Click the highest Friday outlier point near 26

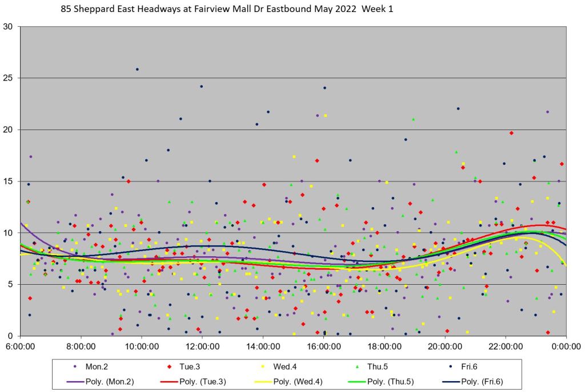tap(137, 70)
